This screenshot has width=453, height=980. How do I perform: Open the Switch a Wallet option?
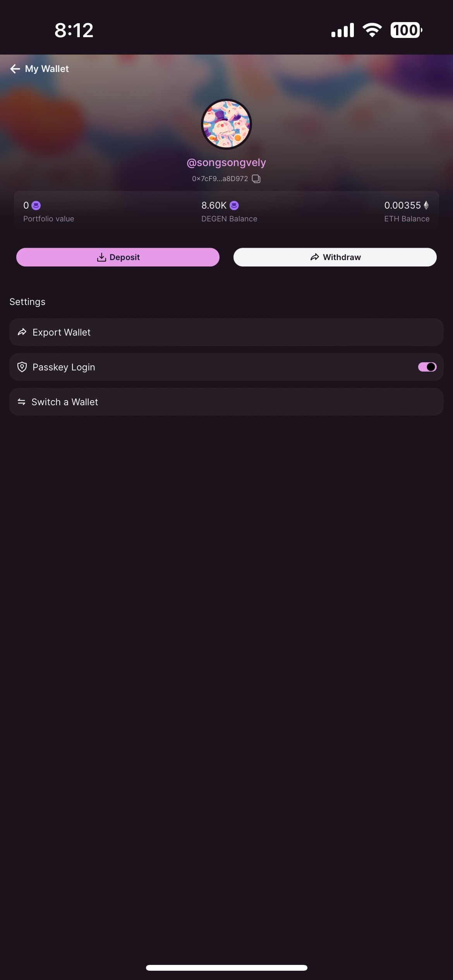pos(226,402)
